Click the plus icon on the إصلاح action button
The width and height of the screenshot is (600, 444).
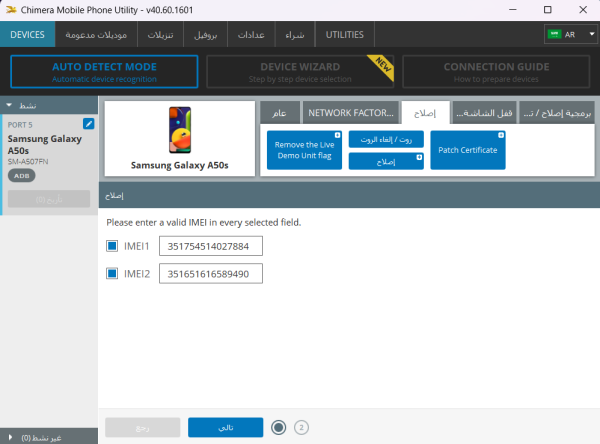[419, 157]
